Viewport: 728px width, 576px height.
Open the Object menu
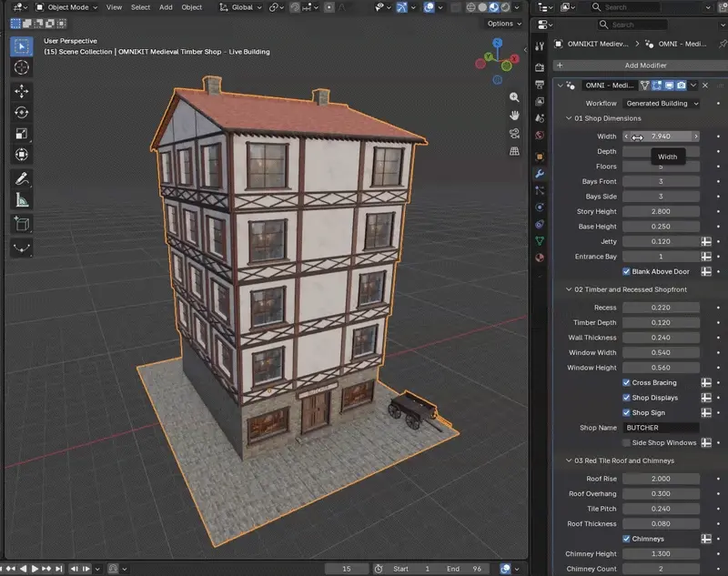191,7
